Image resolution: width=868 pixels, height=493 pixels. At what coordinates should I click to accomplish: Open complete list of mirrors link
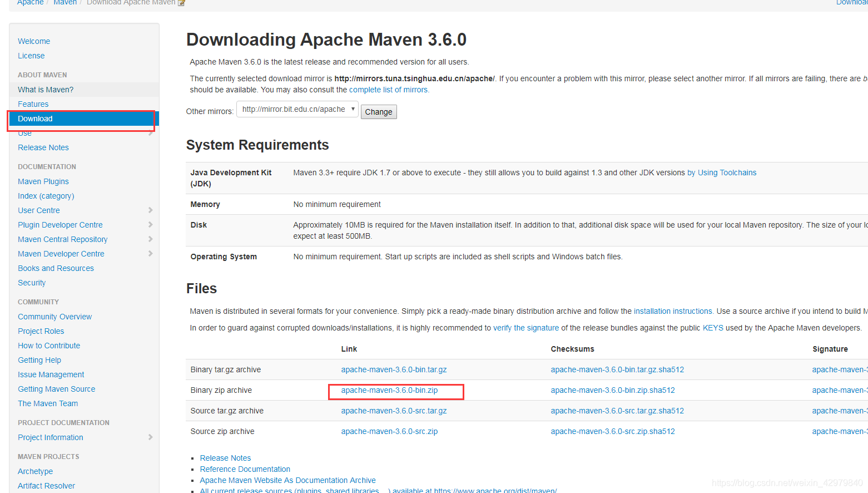[389, 90]
